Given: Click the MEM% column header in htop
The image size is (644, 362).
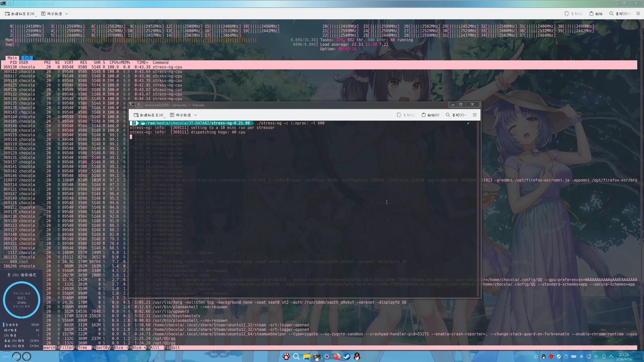Looking at the screenshot, I should coord(125,63).
